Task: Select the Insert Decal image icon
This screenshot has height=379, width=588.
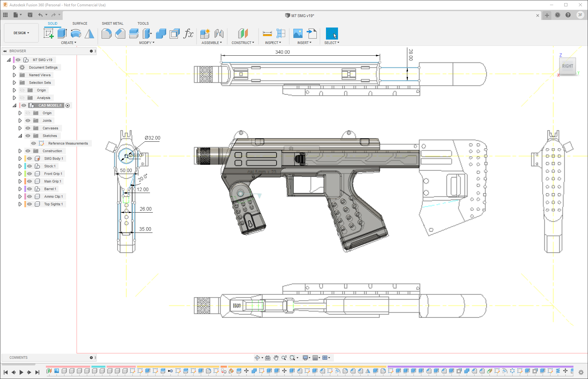Action: click(298, 34)
